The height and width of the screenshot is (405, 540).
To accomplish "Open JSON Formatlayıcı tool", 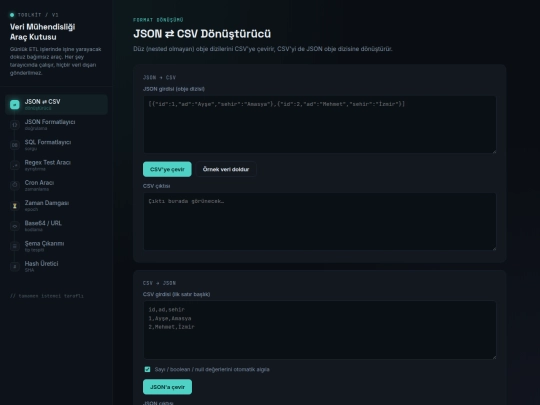I will 56,125.
